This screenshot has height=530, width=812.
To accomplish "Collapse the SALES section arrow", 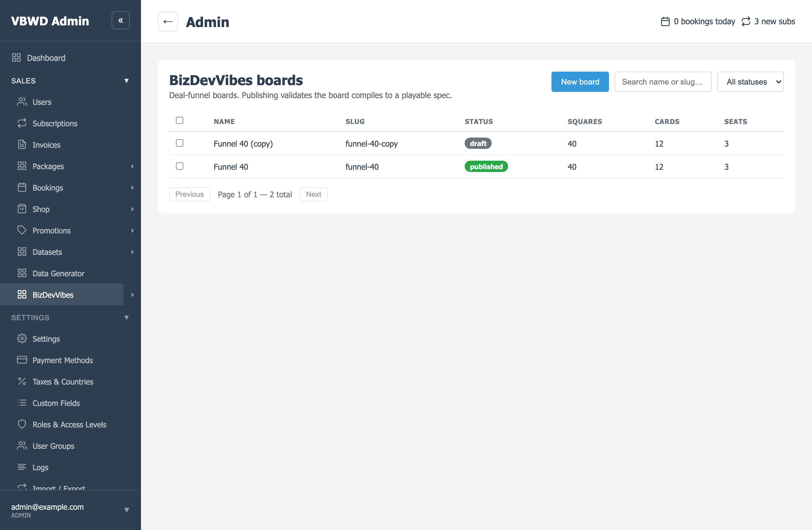I will 127,81.
